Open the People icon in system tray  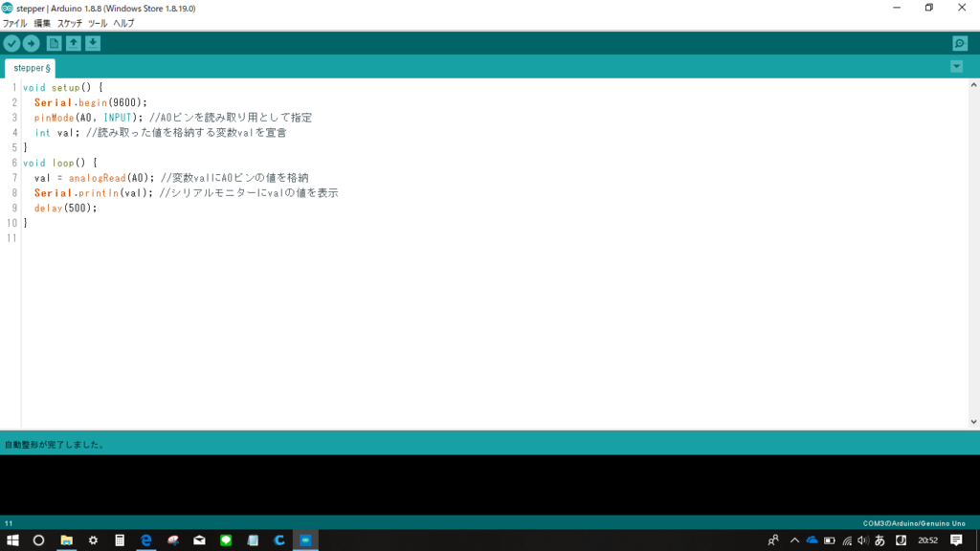(x=773, y=540)
